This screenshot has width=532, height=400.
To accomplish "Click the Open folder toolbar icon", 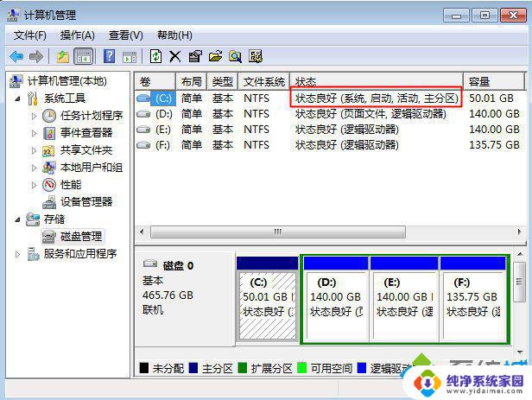I will 215,56.
